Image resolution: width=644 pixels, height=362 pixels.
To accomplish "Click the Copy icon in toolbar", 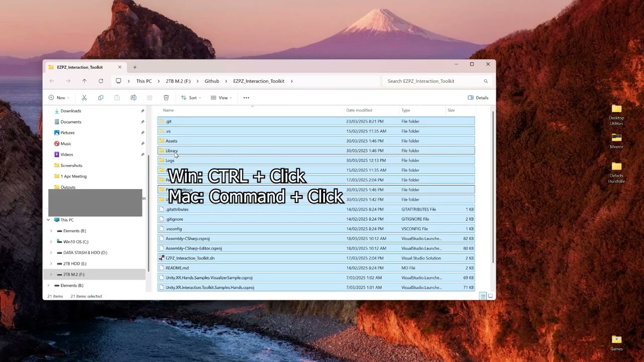I will (101, 98).
